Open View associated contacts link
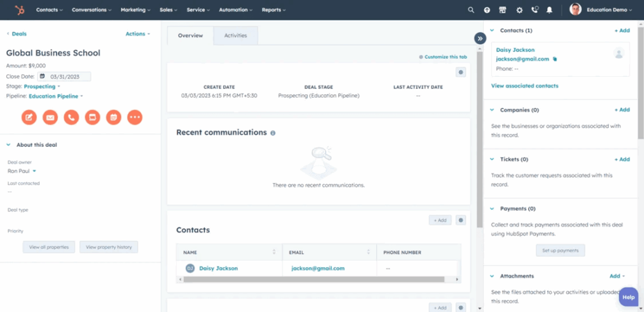This screenshot has height=312, width=644. (x=524, y=86)
